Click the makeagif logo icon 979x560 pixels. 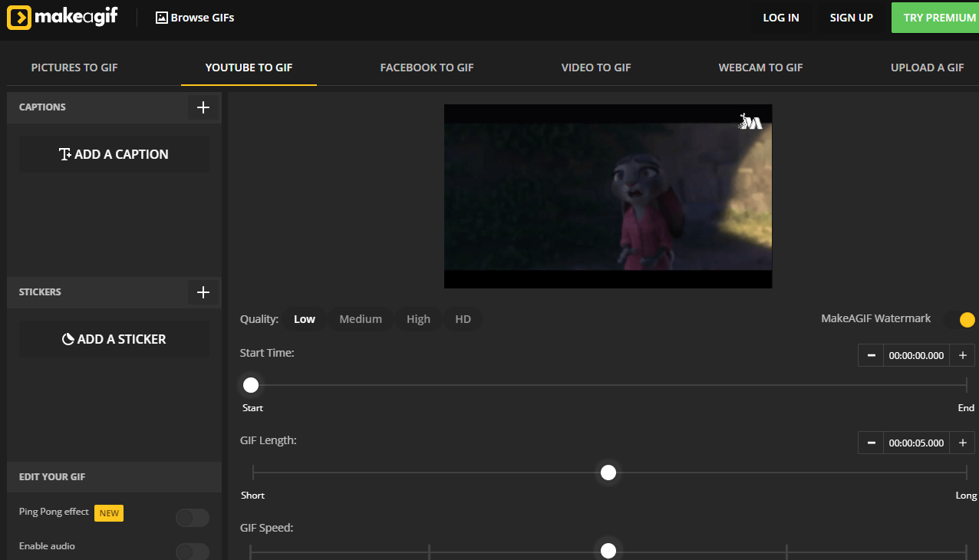pos(19,17)
